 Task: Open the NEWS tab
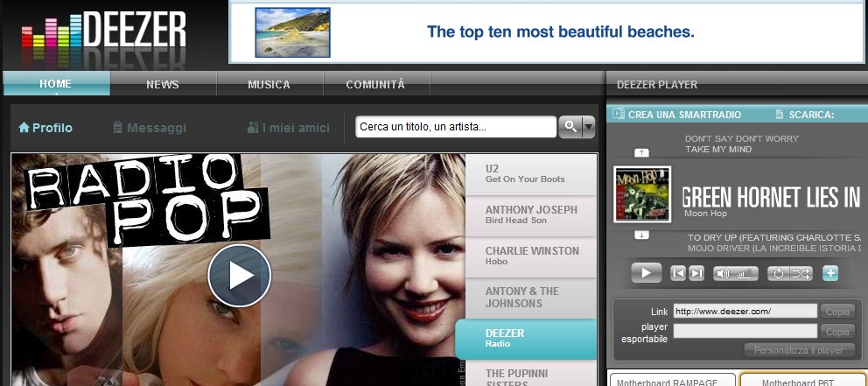[163, 84]
